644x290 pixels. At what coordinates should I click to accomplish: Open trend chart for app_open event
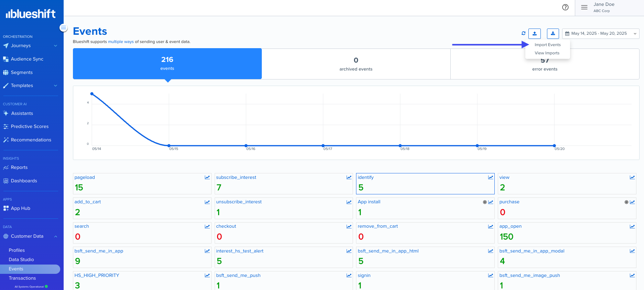tap(632, 226)
